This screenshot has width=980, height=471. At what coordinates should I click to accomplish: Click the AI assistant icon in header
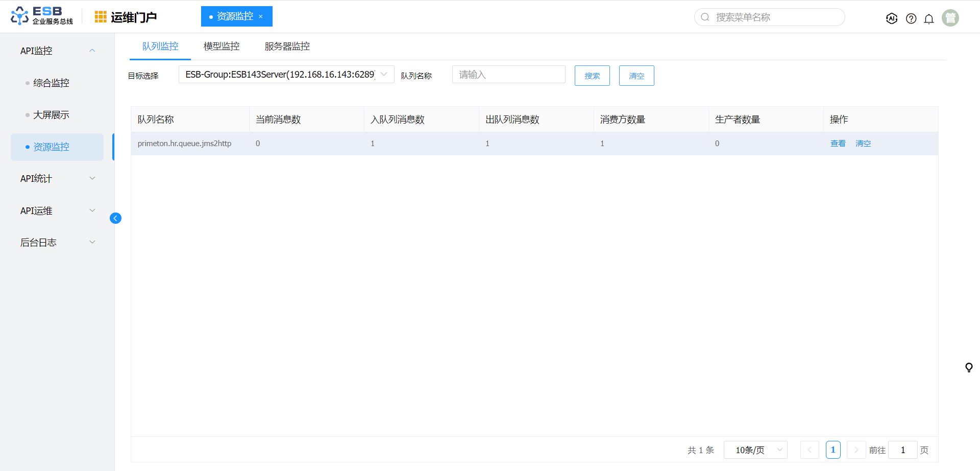[892, 18]
